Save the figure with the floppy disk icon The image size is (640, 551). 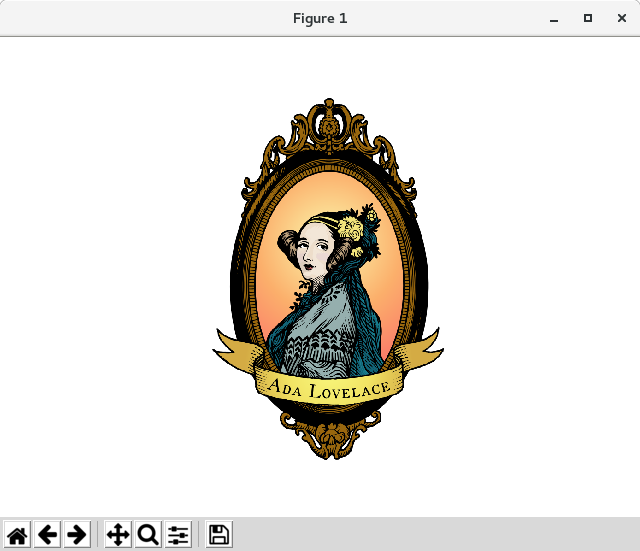(x=219, y=534)
